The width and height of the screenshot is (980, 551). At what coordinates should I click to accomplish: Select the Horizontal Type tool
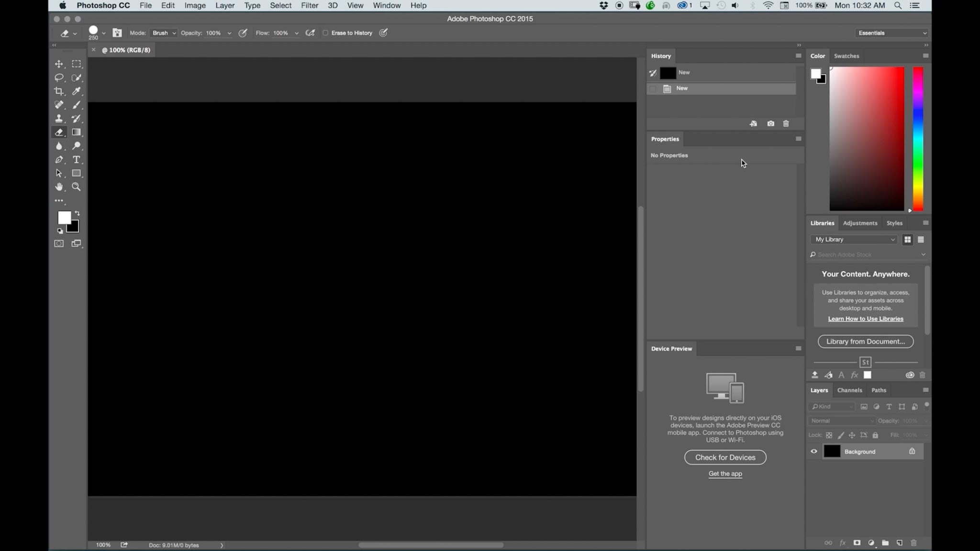tap(77, 160)
